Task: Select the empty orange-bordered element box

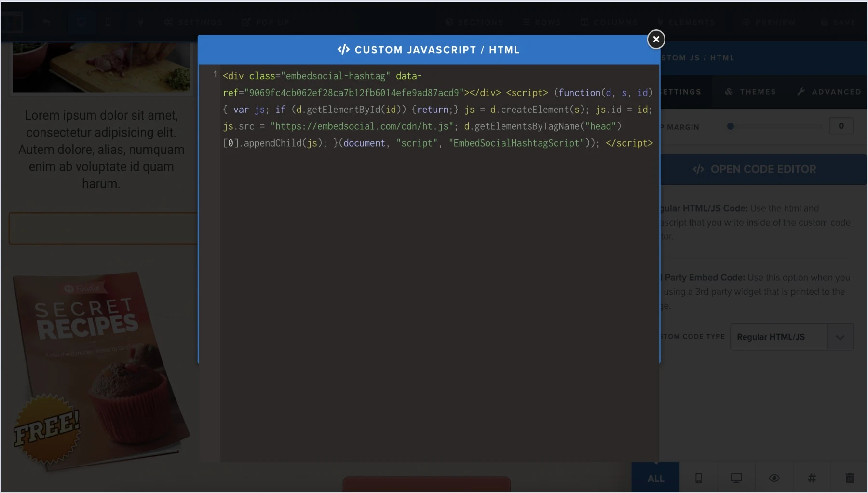Action: (x=103, y=228)
